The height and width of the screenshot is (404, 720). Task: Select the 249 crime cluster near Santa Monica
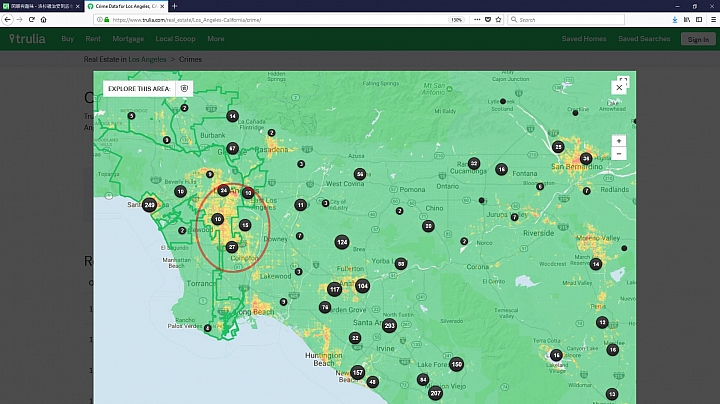[x=149, y=205]
